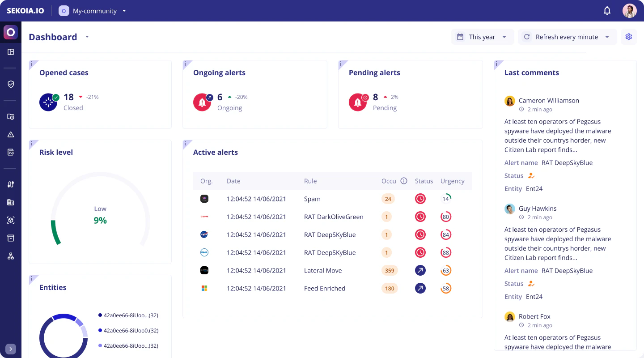Open the cases folder icon in the sidebar
Image resolution: width=644 pixels, height=358 pixels.
click(x=10, y=116)
